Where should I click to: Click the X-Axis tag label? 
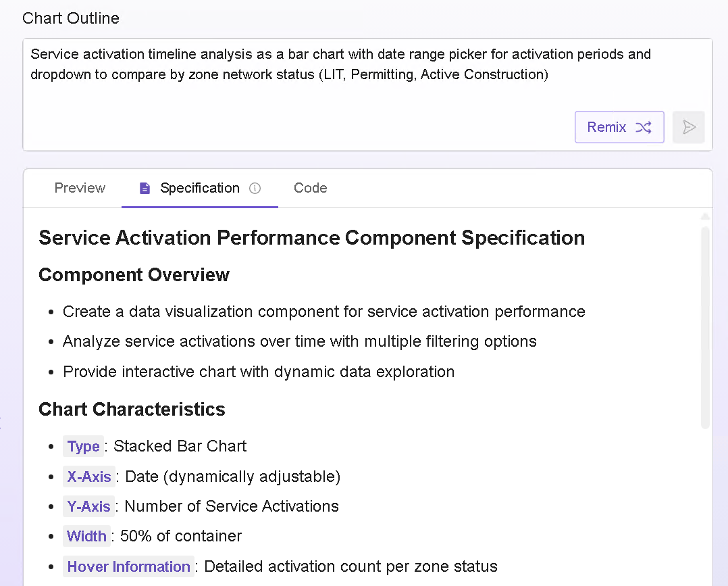click(x=89, y=477)
